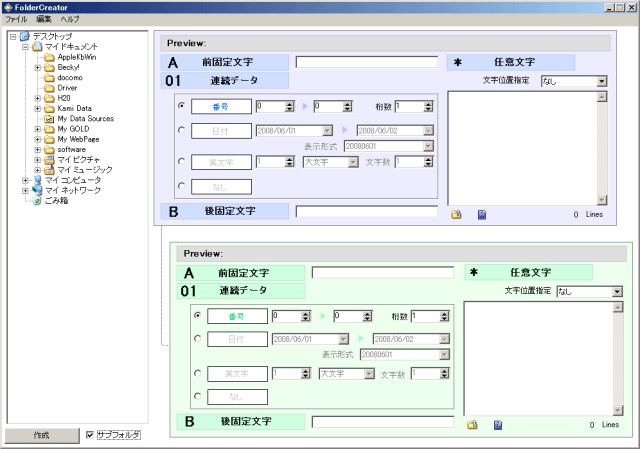Select the なし radio button in green panel
The image size is (640, 449).
[196, 396]
